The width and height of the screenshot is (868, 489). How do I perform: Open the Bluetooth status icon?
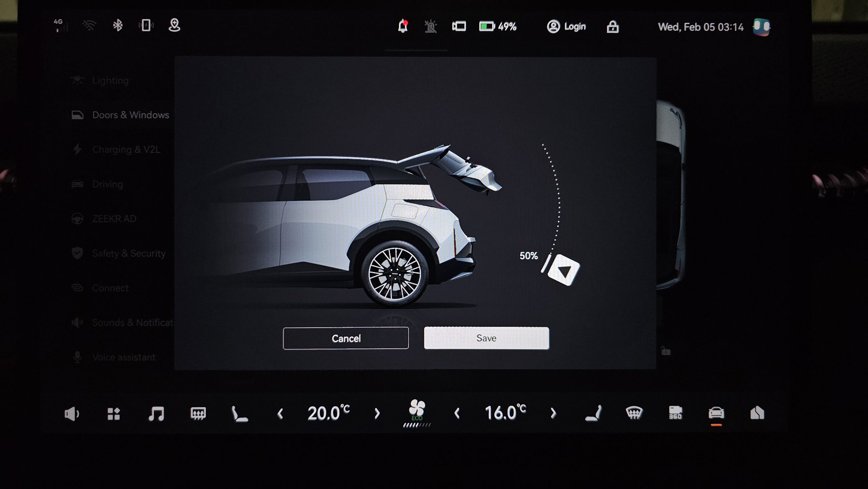(118, 25)
